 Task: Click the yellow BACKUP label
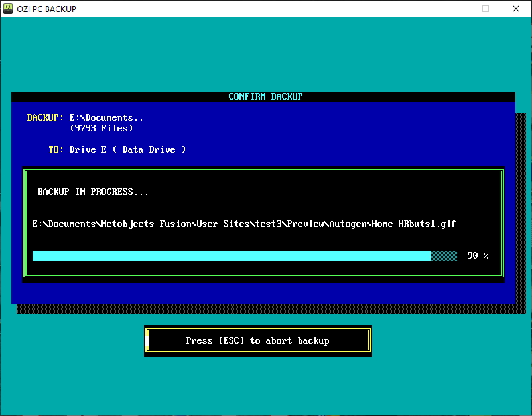[44, 117]
